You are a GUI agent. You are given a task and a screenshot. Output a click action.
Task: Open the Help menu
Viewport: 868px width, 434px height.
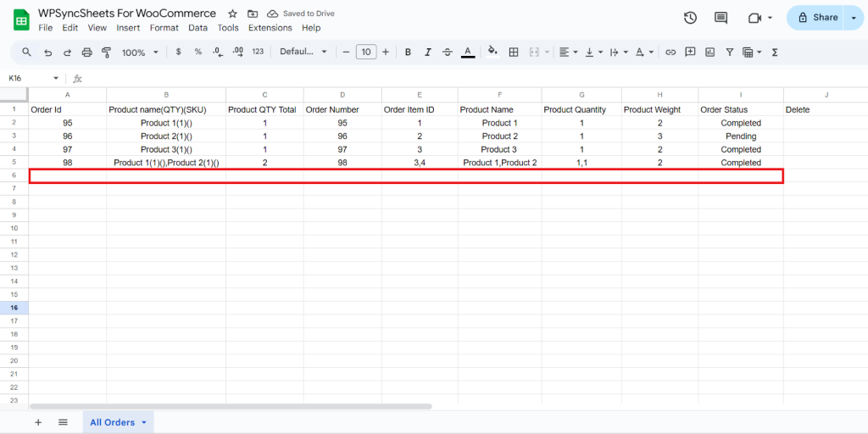[311, 28]
